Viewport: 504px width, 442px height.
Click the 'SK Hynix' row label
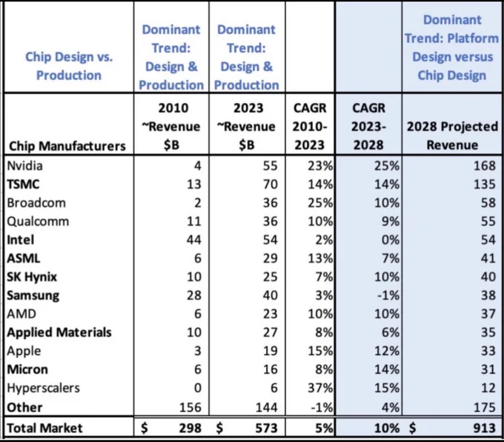[x=32, y=277]
